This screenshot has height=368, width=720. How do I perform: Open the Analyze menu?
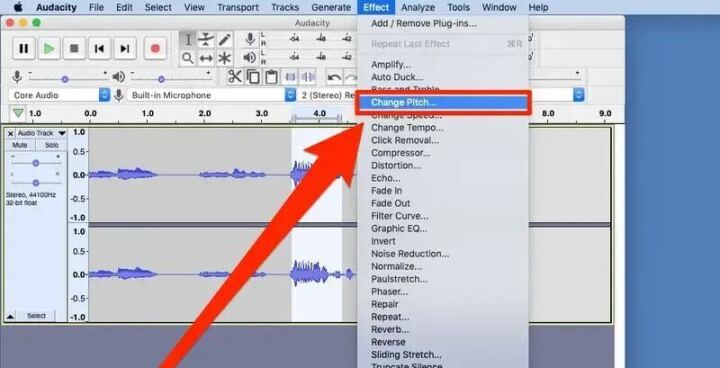418,7
